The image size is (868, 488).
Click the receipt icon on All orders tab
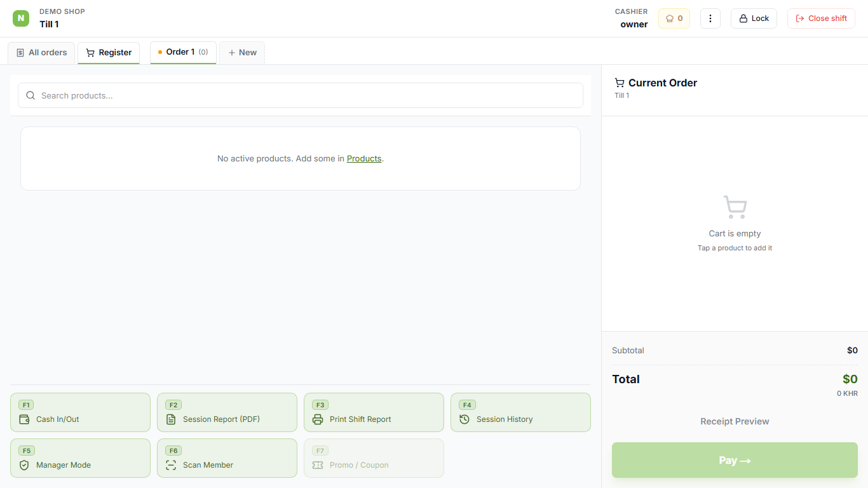coord(20,53)
